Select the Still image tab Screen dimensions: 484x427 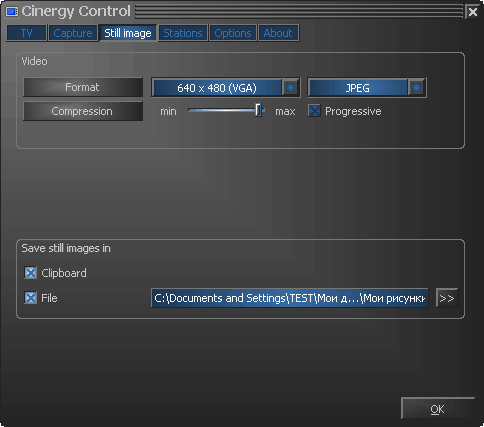[128, 33]
